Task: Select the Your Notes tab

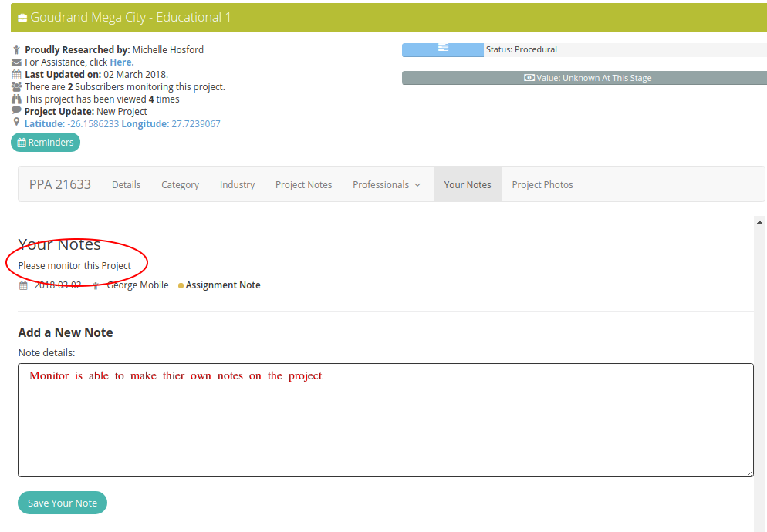Action: tap(468, 185)
